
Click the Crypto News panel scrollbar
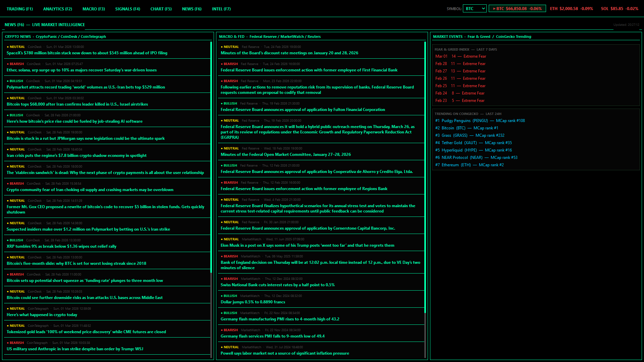[x=211, y=158]
